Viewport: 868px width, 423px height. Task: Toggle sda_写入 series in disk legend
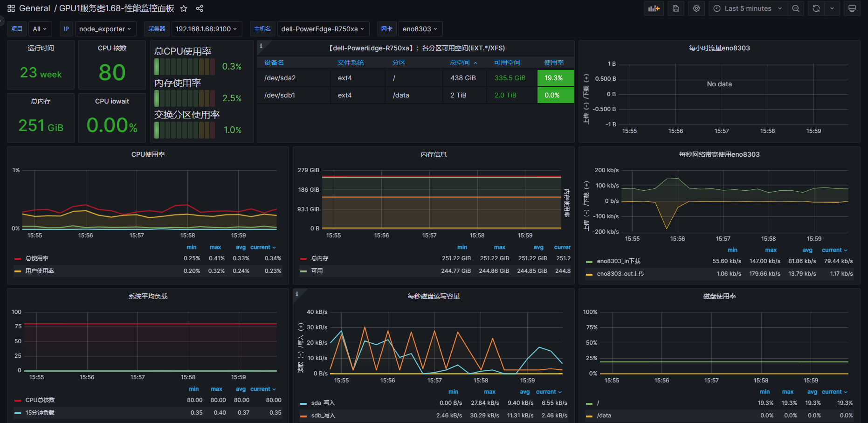(323, 403)
